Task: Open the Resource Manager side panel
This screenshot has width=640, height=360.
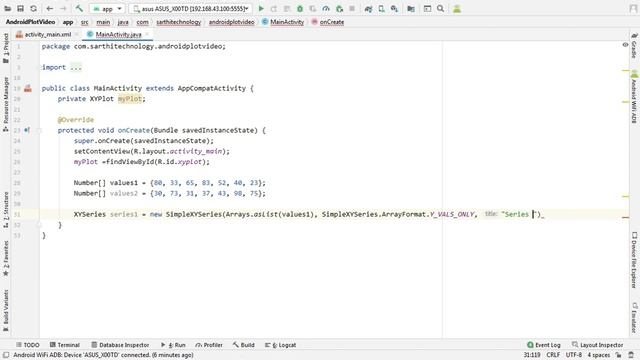Action: tap(6, 104)
